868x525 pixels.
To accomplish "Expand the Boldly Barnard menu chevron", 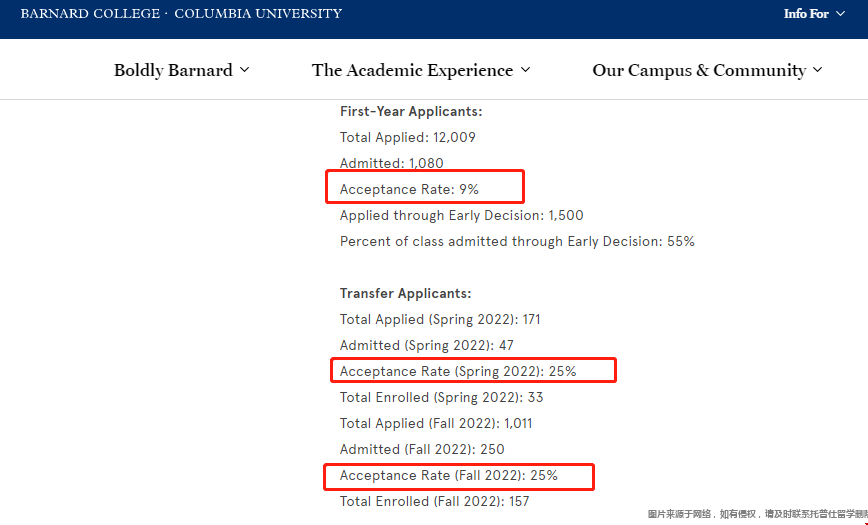I will (245, 70).
